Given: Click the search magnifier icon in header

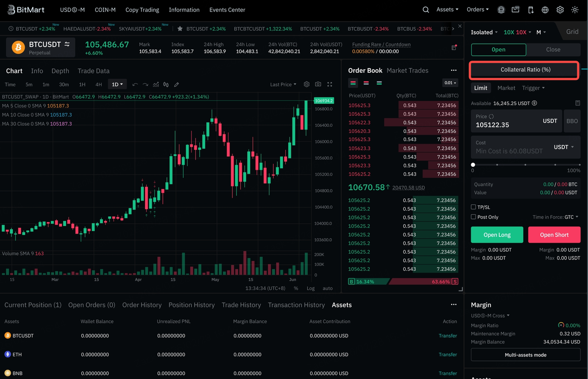Looking at the screenshot, I should (426, 10).
